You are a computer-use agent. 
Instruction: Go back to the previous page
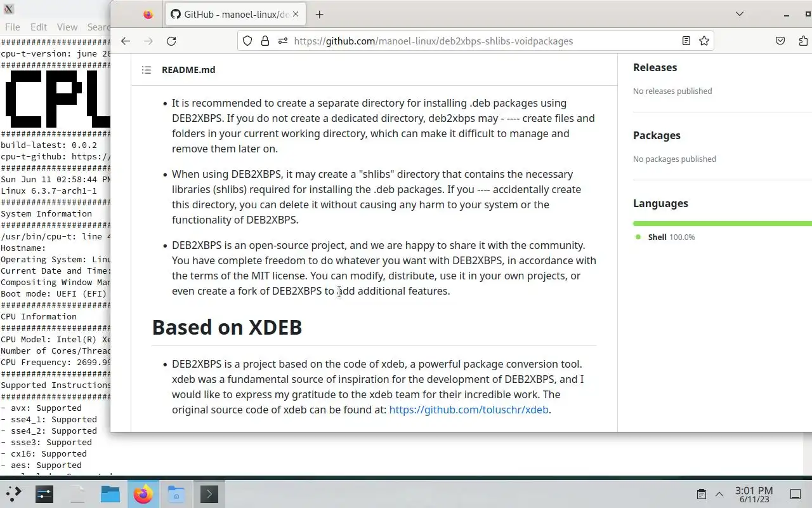point(126,41)
